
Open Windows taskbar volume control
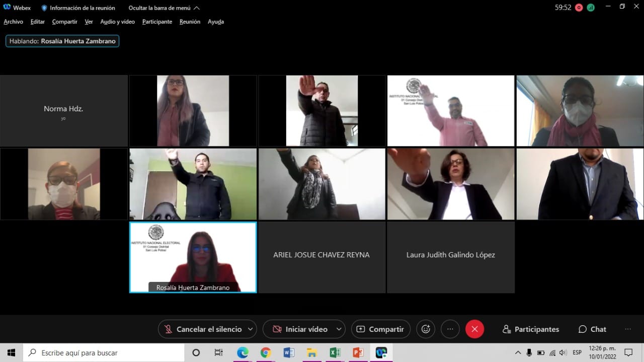562,352
